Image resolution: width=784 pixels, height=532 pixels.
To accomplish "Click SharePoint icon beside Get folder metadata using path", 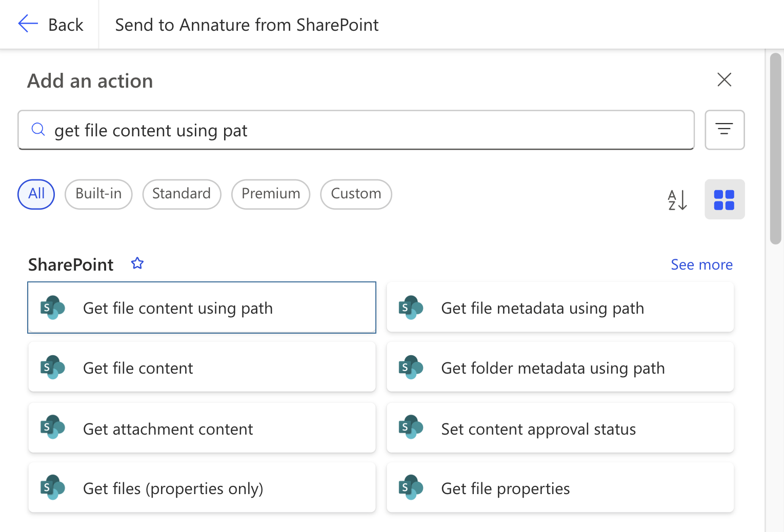I will [411, 367].
